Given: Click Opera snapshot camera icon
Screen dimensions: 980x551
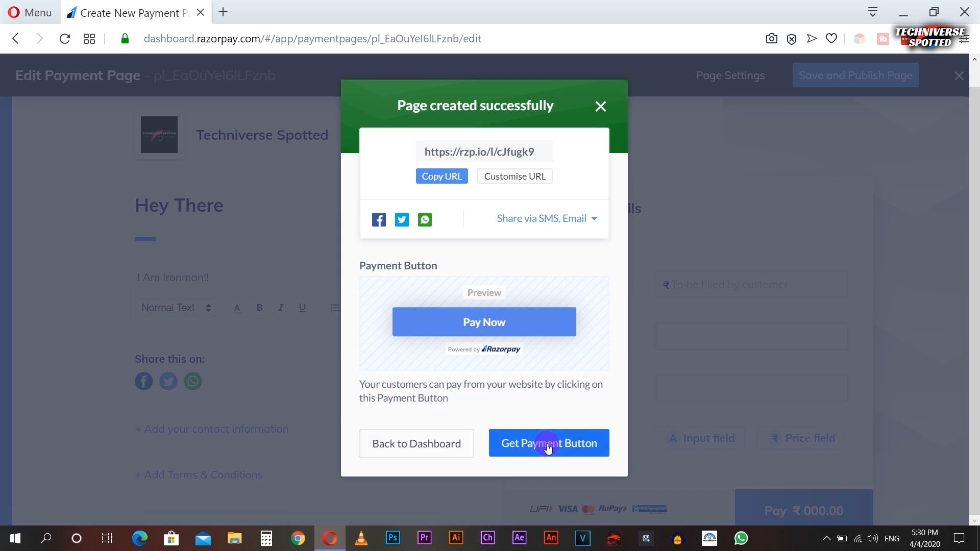Looking at the screenshot, I should [771, 39].
